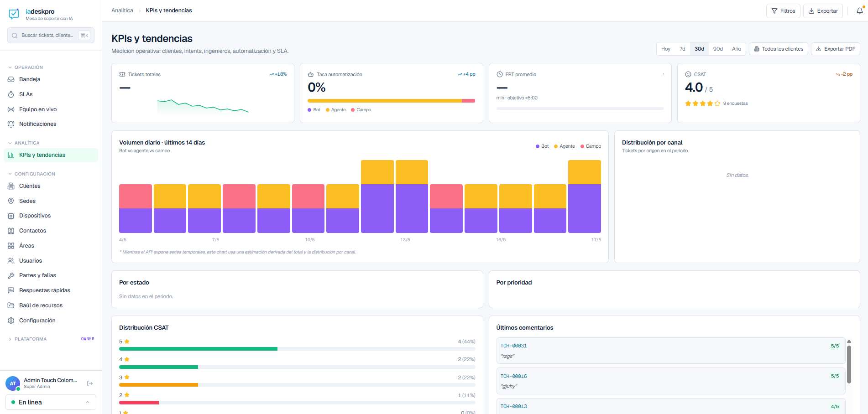Image resolution: width=868 pixels, height=414 pixels.
Task: Click the 5-star CSAT distribution bar
Action: [x=297, y=349]
